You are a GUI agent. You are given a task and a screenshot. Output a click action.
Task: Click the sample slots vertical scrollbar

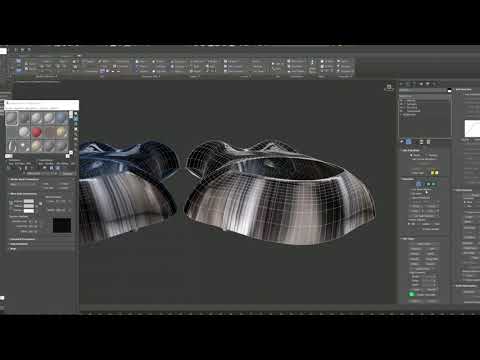[x=71, y=132]
